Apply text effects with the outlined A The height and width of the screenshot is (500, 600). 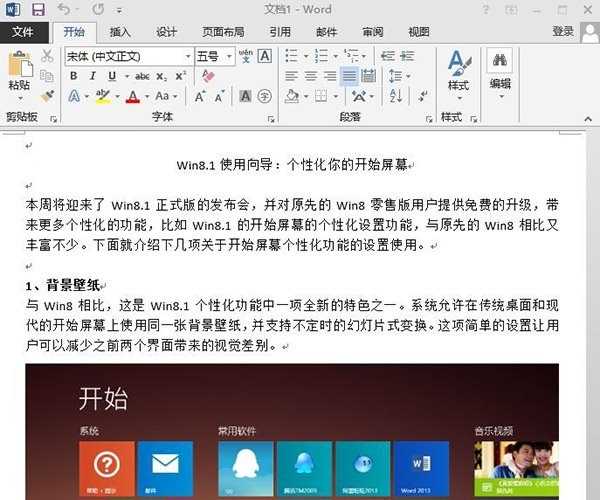coord(74,96)
